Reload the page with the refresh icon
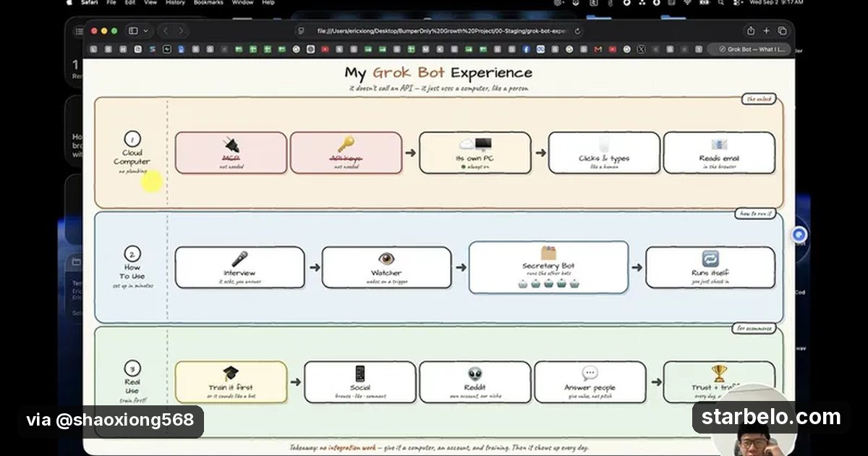 pos(576,31)
